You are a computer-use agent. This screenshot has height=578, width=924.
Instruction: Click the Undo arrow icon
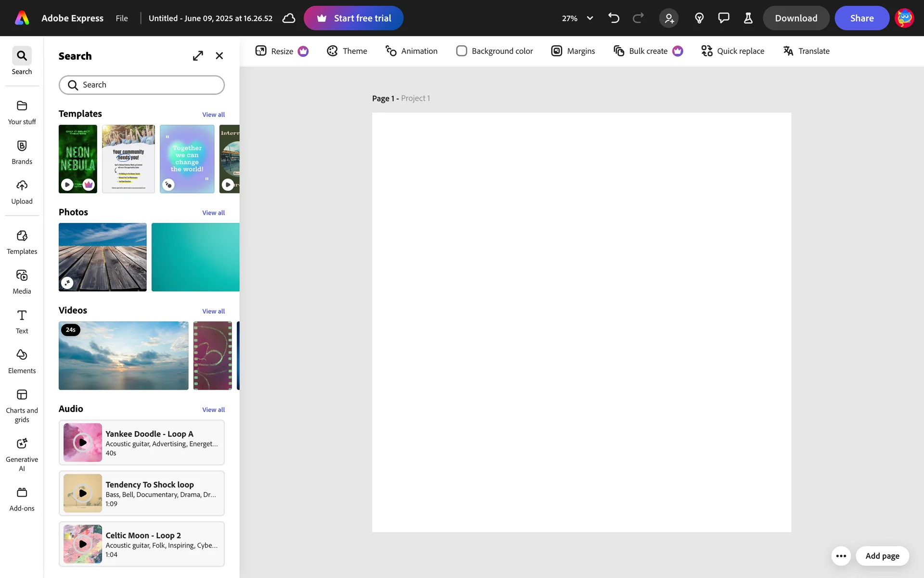(614, 18)
